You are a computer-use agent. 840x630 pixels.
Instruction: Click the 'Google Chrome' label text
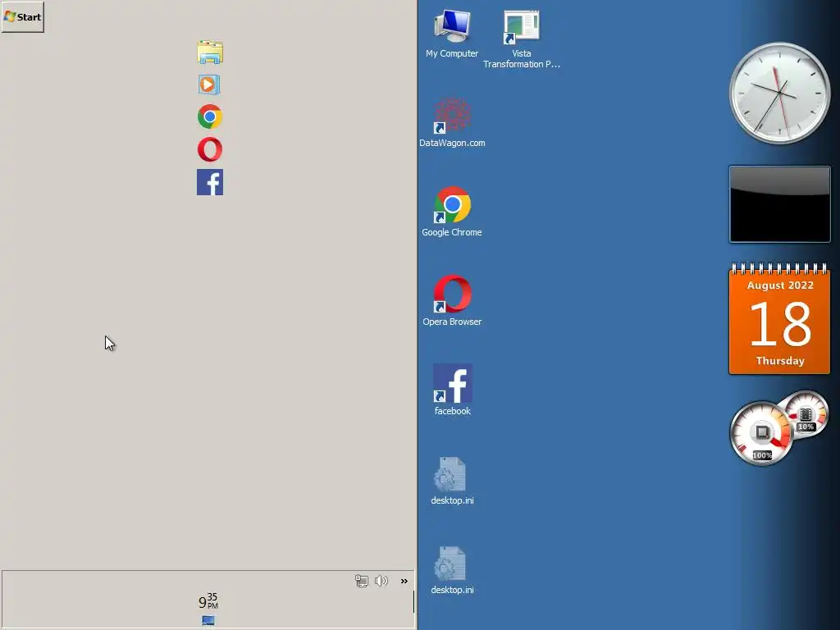pyautogui.click(x=452, y=232)
